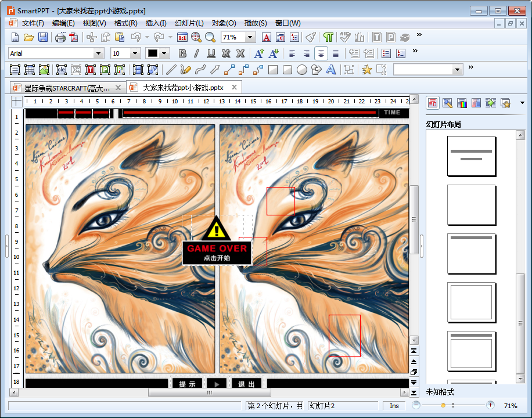The width and height of the screenshot is (532, 418).
Task: Insert TextArt with the blue A icon
Action: (x=331, y=70)
